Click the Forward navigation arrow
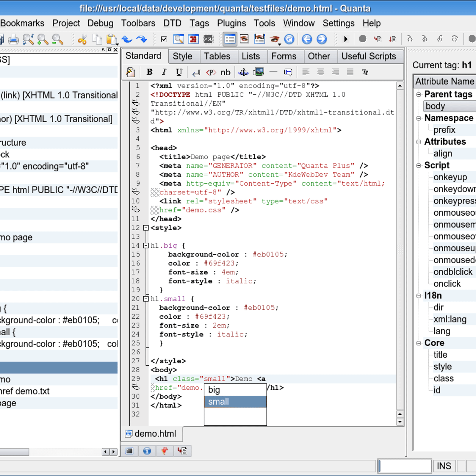Viewport: 476px width, 476px height. click(x=322, y=39)
